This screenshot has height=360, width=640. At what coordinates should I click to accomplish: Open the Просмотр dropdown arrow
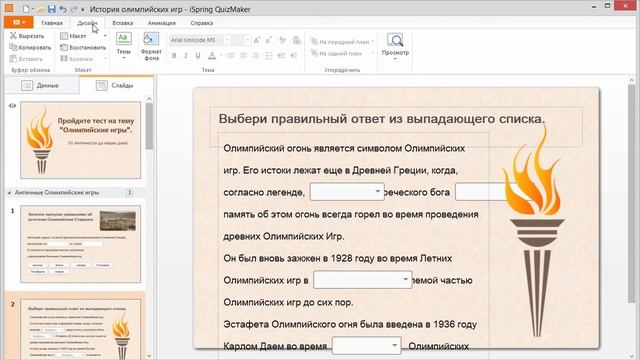point(395,59)
